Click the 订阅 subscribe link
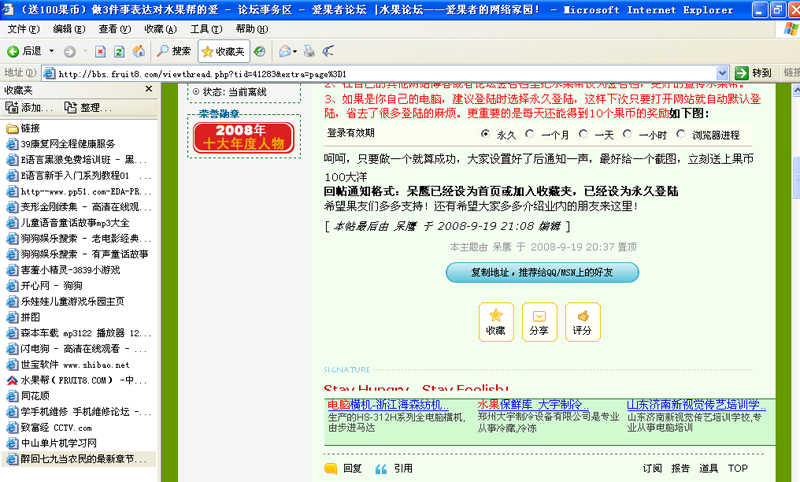 (x=652, y=468)
